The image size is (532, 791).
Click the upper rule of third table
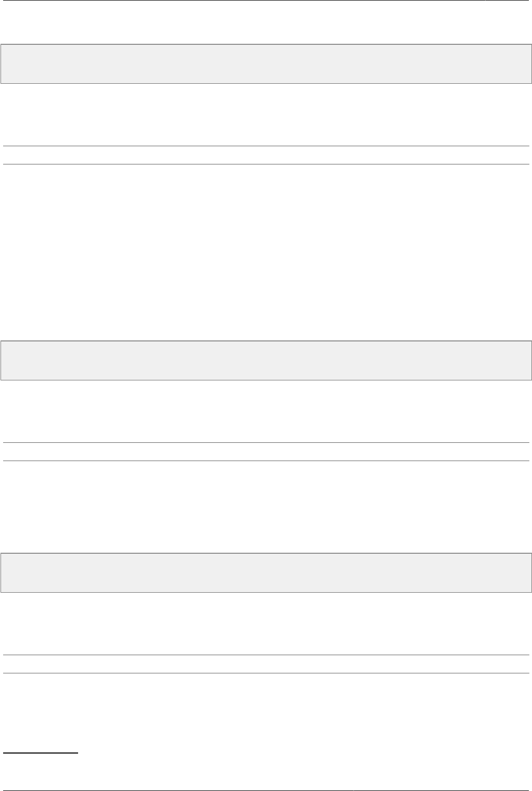click(266, 655)
